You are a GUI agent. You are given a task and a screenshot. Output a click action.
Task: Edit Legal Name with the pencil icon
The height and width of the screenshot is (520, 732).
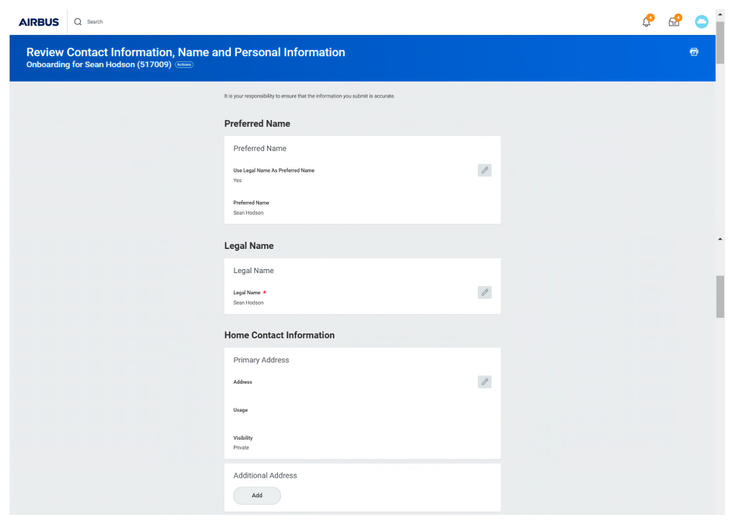point(484,292)
